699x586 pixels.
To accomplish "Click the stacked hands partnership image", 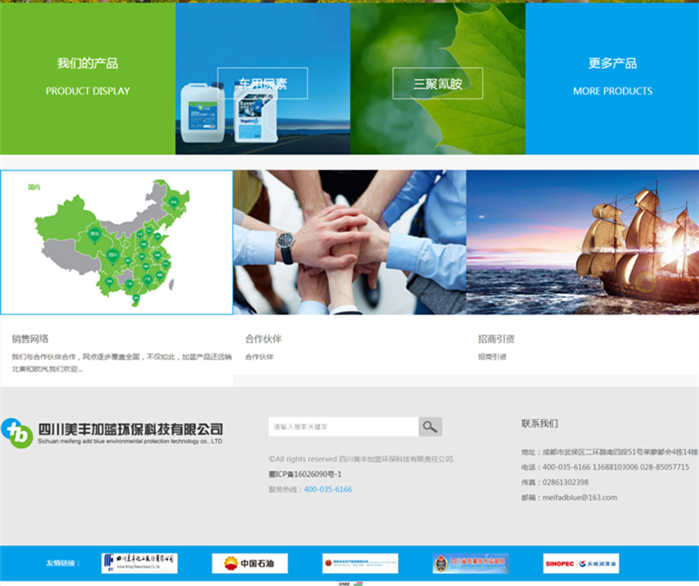I will coord(349,242).
